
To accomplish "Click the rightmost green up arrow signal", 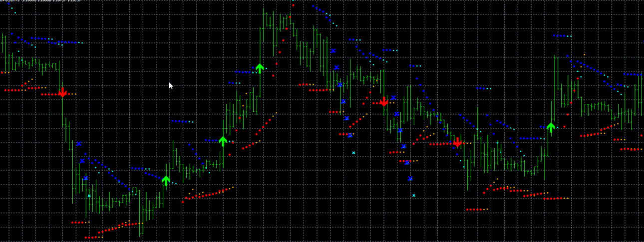I will coord(551,127).
